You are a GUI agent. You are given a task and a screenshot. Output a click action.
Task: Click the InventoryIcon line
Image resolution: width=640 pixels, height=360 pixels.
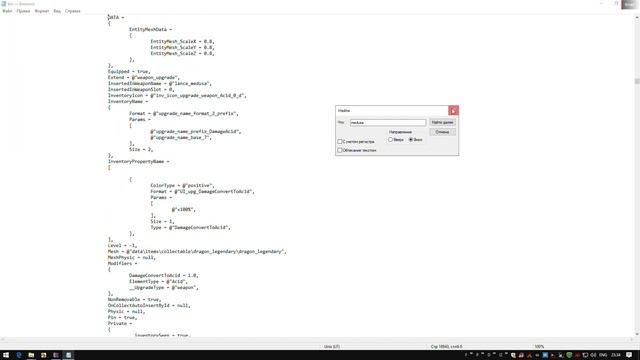click(177, 96)
